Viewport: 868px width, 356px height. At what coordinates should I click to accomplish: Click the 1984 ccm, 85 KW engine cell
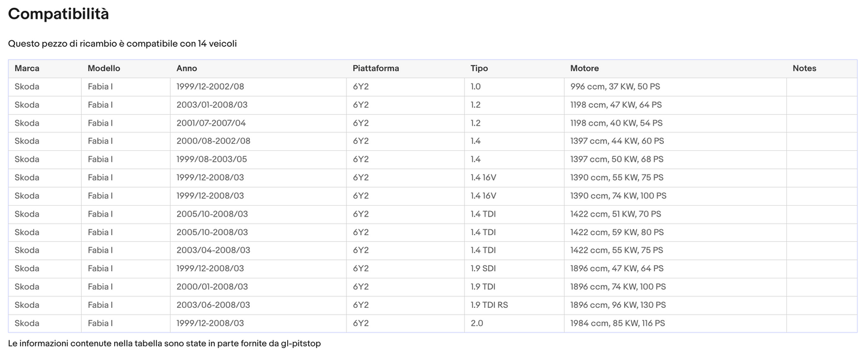coord(618,323)
